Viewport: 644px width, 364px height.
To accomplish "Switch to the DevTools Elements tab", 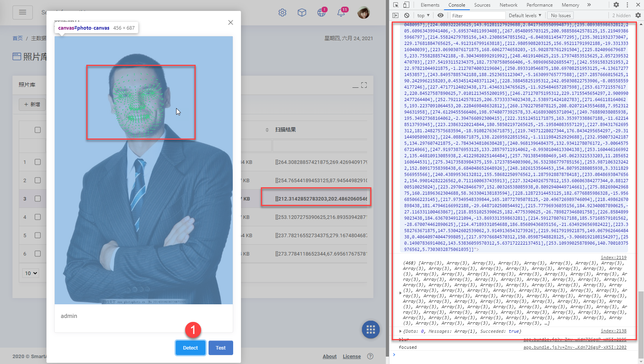I will [430, 5].
